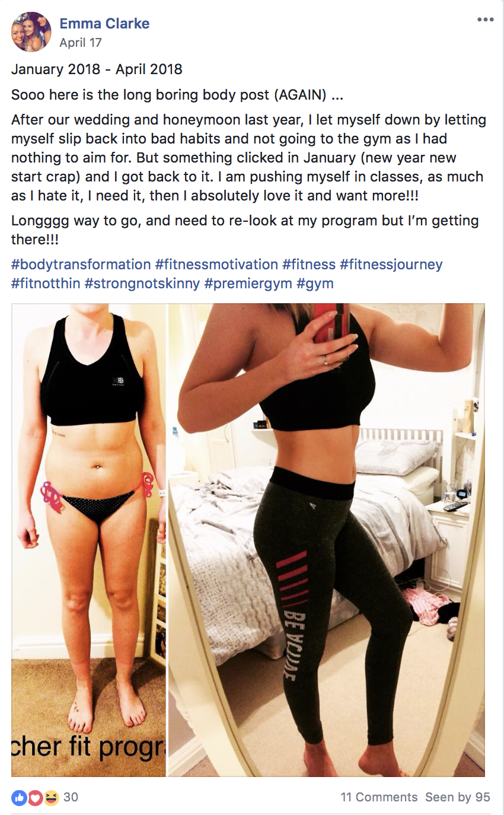Open the 11 Comments link
Viewport: 504px width, 815px height.
(x=379, y=797)
